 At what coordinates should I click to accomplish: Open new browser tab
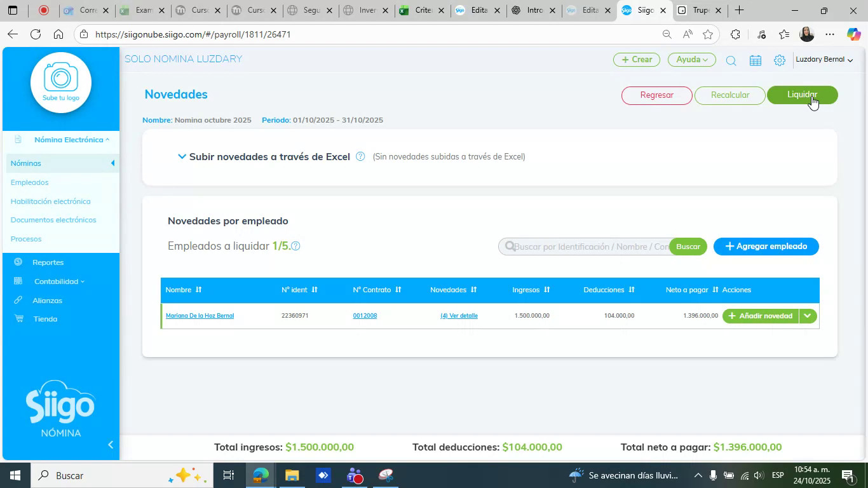coord(739,10)
